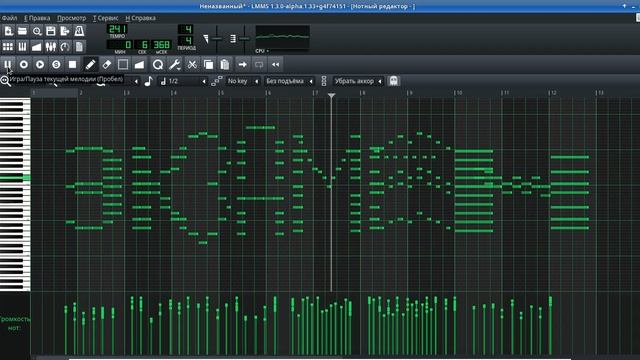
Task: Click the arrow of the 1/2 note length box
Action: click(204, 81)
